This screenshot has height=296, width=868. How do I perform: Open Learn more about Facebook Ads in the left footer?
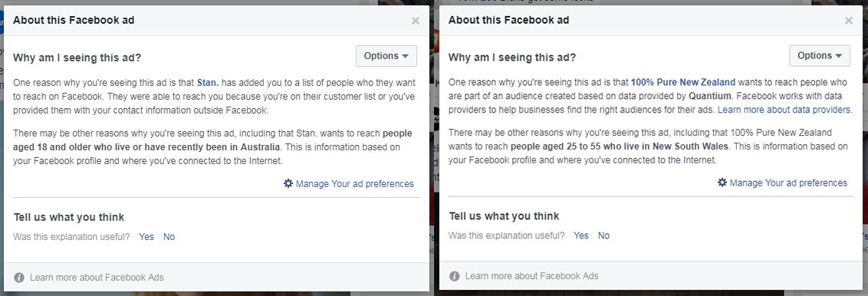pos(97,277)
